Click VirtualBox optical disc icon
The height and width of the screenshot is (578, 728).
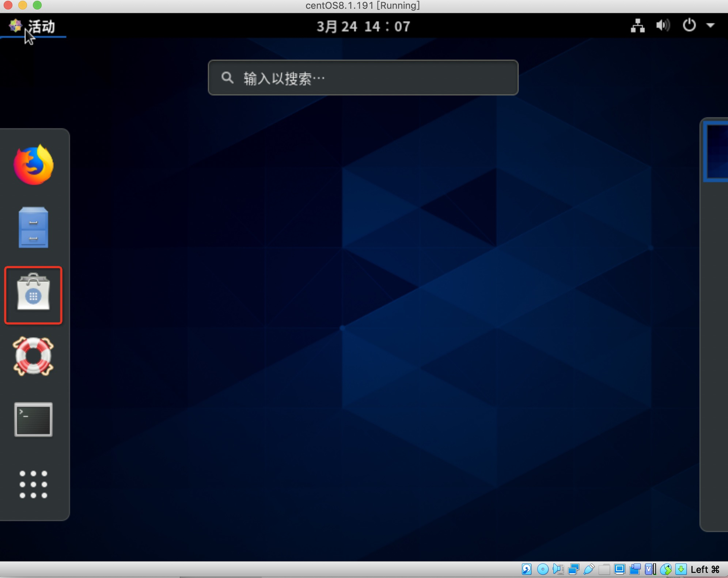tap(543, 569)
